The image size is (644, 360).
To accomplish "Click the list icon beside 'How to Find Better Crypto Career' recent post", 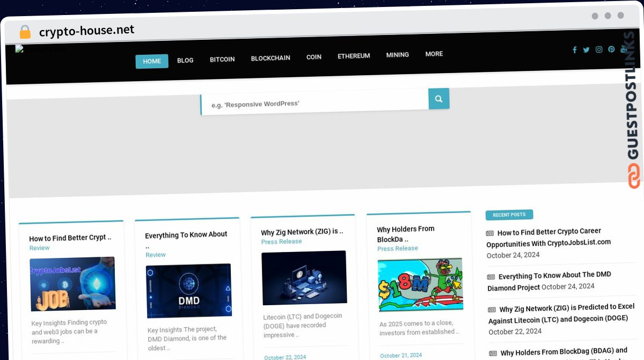I will click(490, 233).
